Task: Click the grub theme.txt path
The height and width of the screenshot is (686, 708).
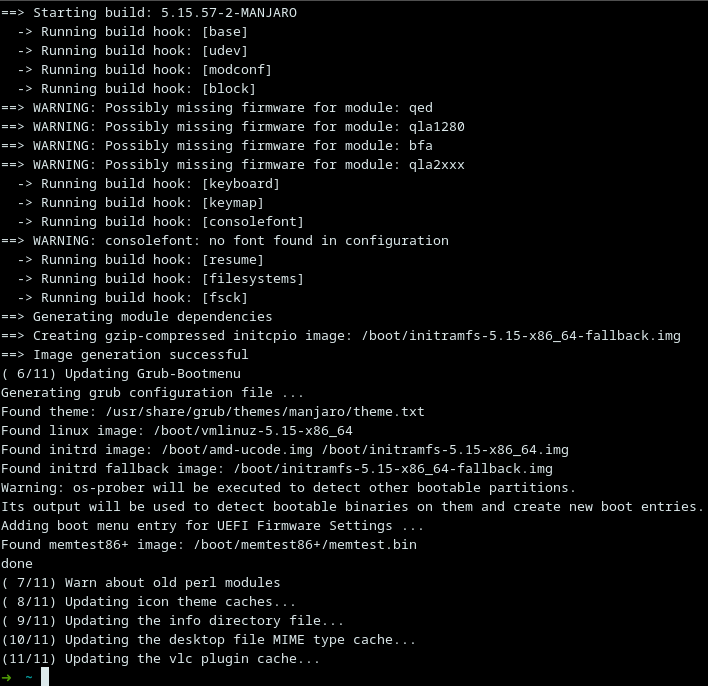Action: pos(265,412)
